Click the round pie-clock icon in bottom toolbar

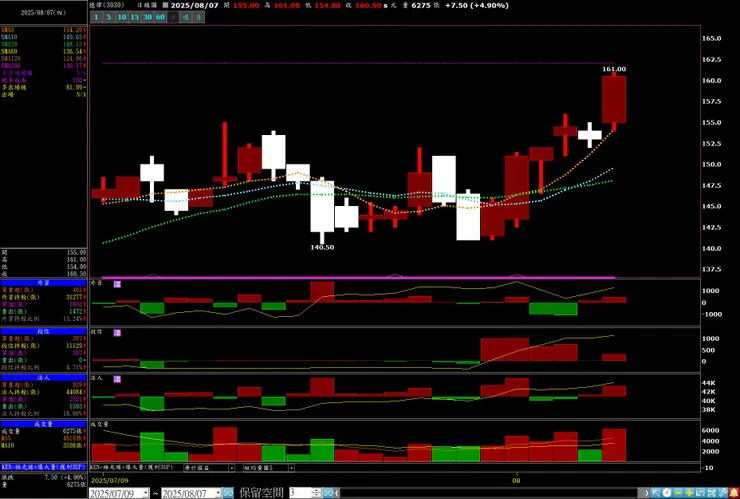[667, 492]
